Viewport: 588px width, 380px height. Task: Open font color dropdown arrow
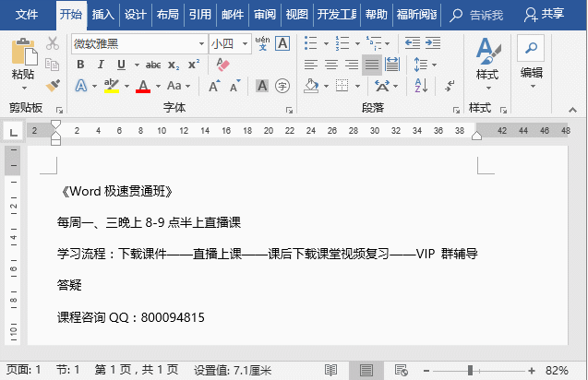click(x=158, y=86)
